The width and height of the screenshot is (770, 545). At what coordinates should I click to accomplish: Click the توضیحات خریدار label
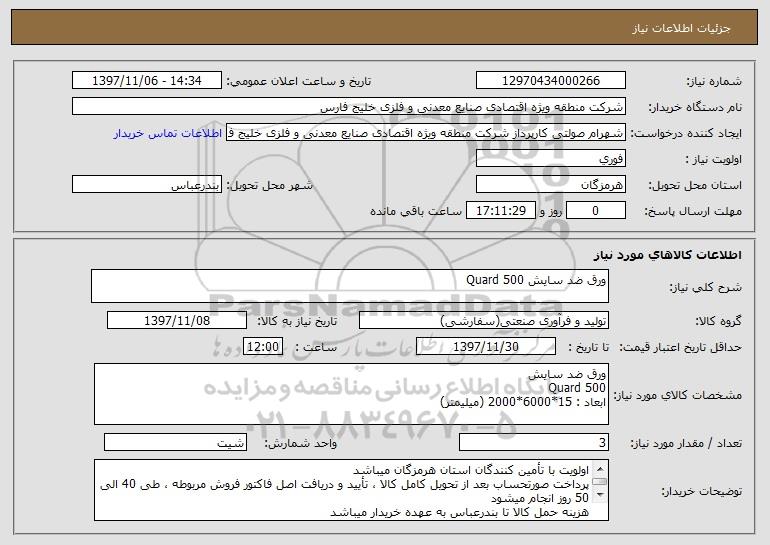pyautogui.click(x=702, y=491)
